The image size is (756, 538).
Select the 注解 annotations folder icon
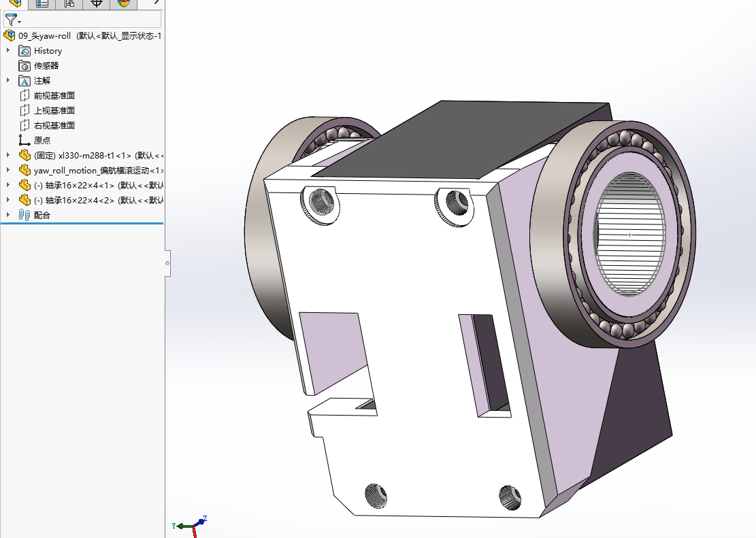[x=24, y=80]
